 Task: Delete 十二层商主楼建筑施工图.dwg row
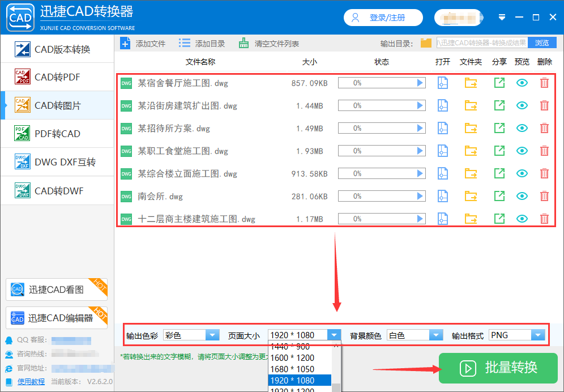544,219
